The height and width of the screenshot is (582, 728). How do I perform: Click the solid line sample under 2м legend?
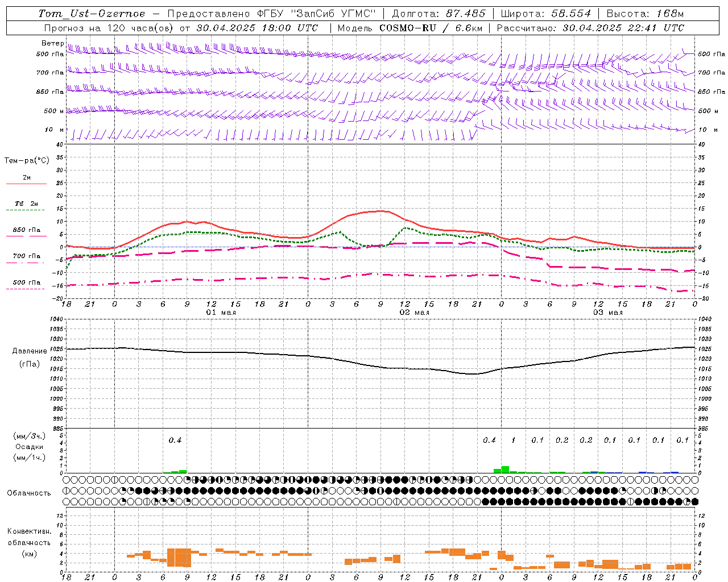(26, 184)
